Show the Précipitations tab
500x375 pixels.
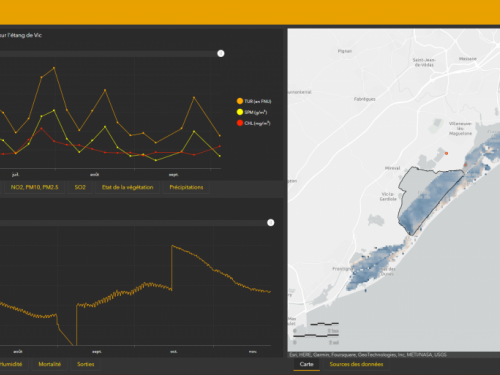coord(186,187)
